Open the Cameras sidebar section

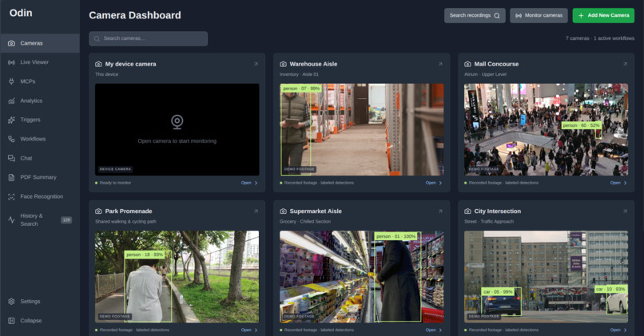40,43
